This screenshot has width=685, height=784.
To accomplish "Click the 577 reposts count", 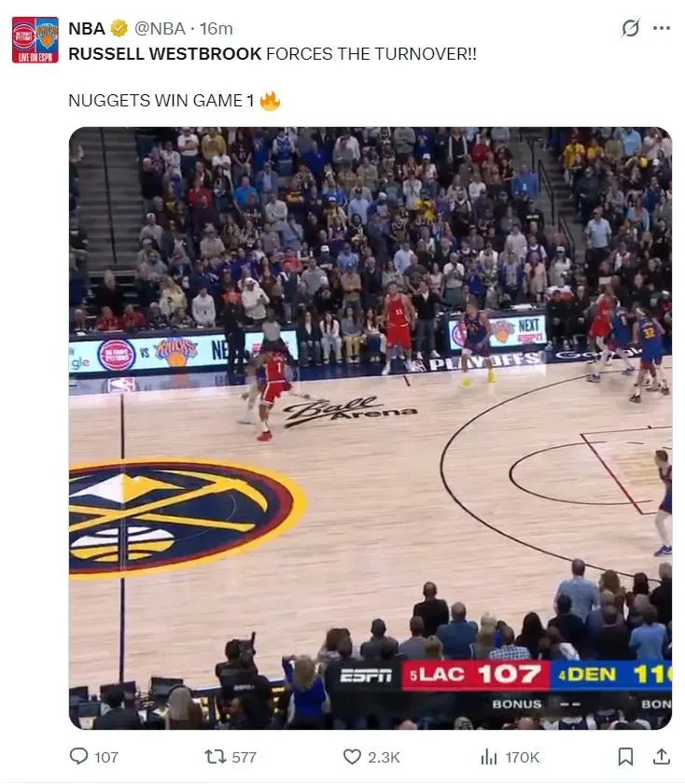I will pos(244,757).
